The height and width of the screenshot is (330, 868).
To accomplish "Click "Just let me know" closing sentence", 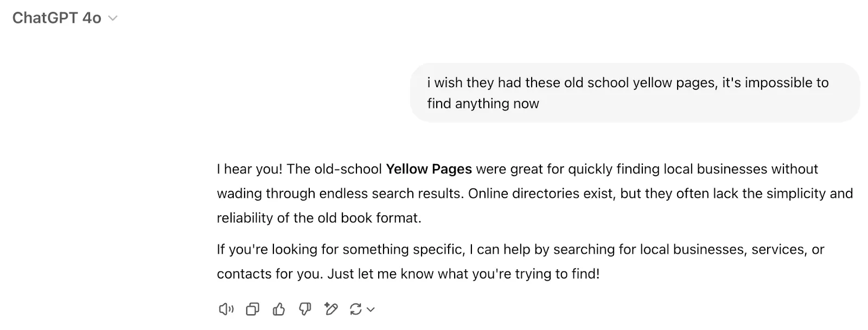I will [x=463, y=274].
